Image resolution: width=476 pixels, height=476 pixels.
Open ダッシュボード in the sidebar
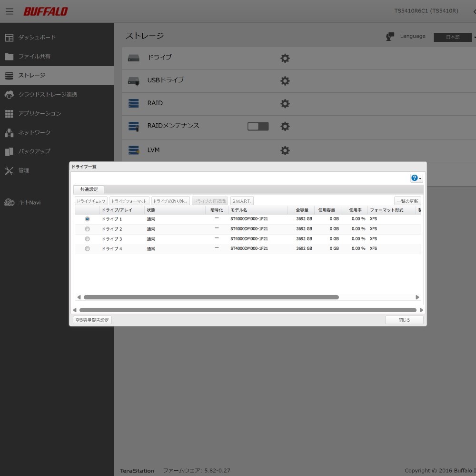click(37, 37)
